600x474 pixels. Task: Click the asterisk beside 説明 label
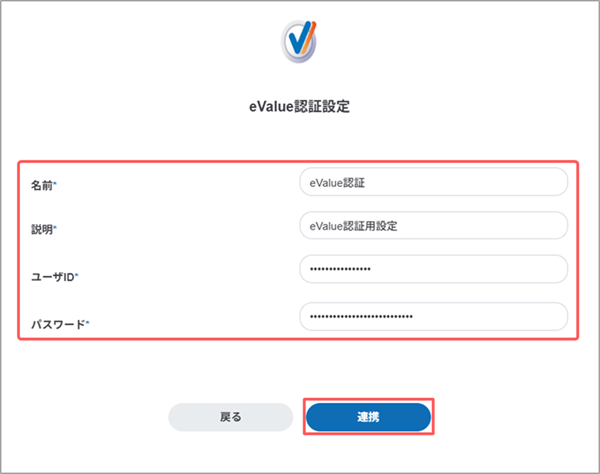55,227
